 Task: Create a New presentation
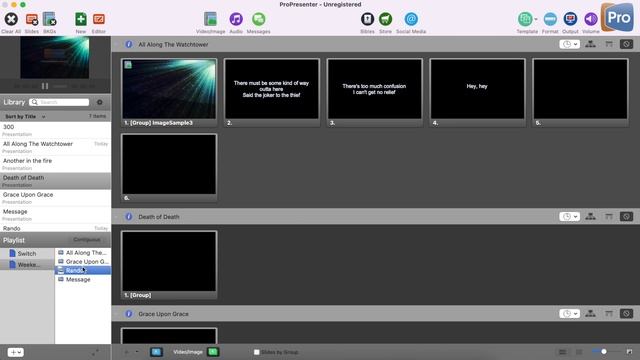click(x=80, y=19)
